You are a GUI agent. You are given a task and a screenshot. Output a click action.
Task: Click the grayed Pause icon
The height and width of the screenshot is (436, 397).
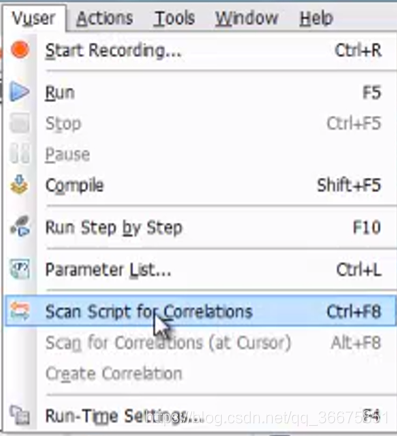click(x=20, y=154)
